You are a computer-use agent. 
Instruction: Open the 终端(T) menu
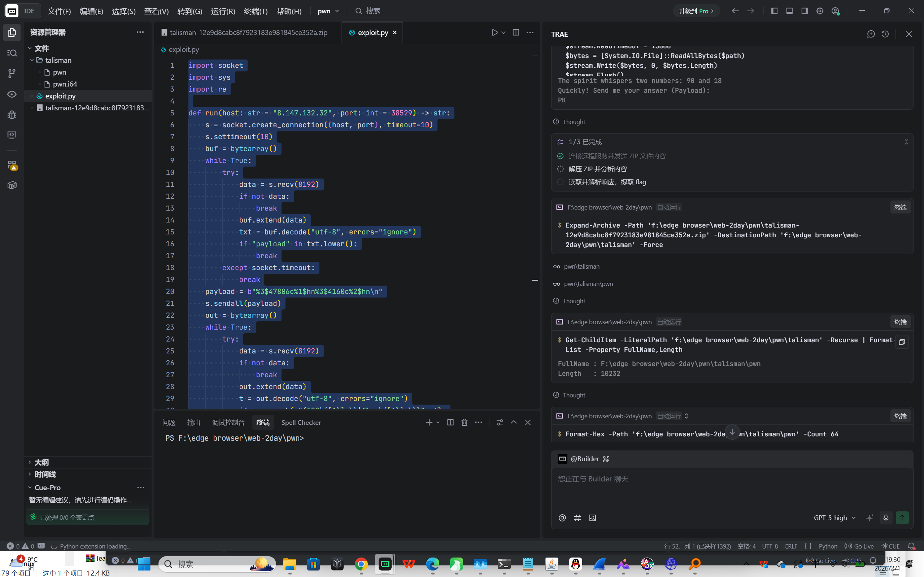256,11
